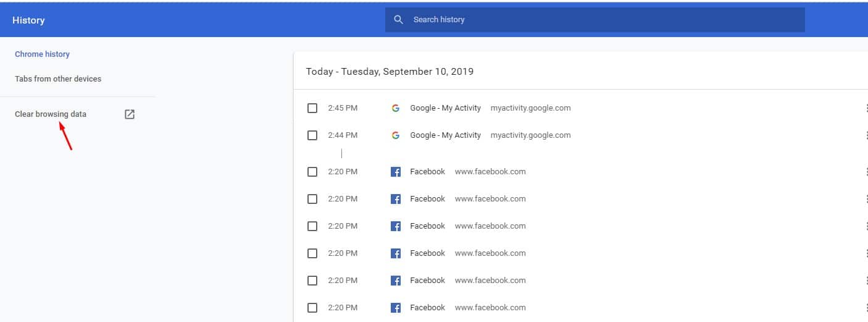Tick the checkbox for the 2:44 PM entry
Image resolution: width=868 pixels, height=322 pixels.
tap(312, 135)
